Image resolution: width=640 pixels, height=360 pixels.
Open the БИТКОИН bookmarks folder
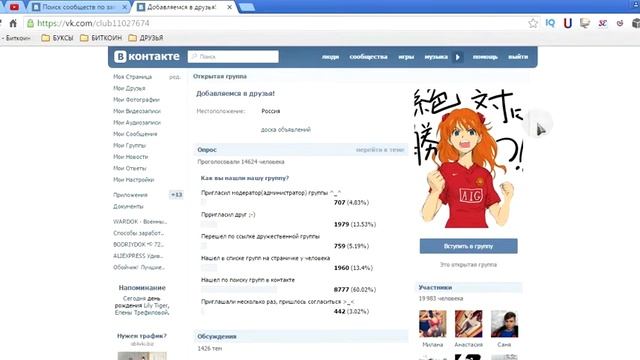[101, 38]
